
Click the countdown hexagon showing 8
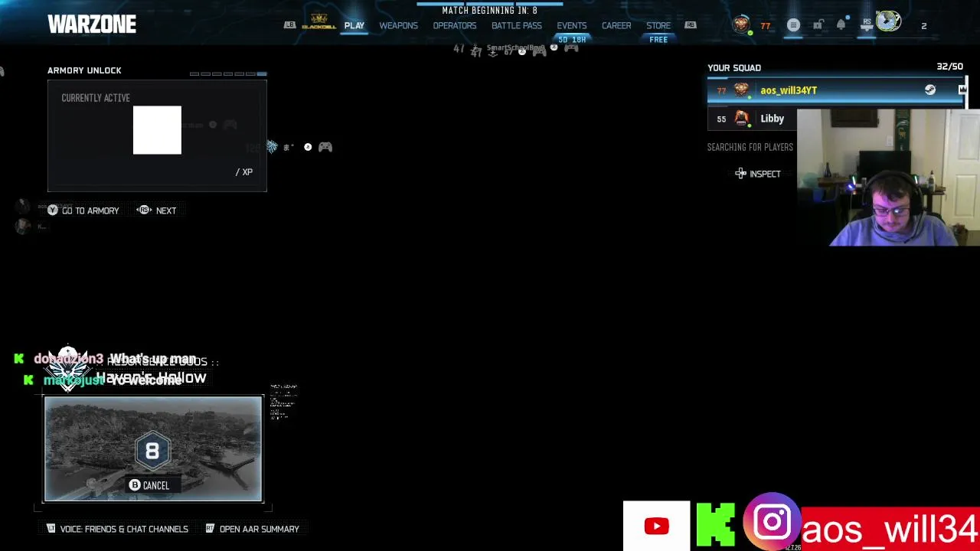click(152, 452)
